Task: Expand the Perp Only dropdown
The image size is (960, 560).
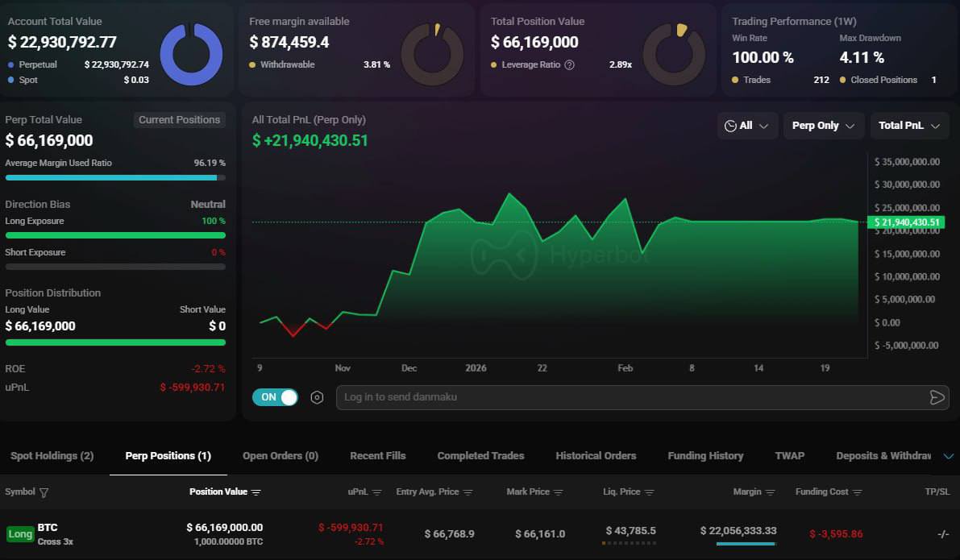Action: (822, 126)
